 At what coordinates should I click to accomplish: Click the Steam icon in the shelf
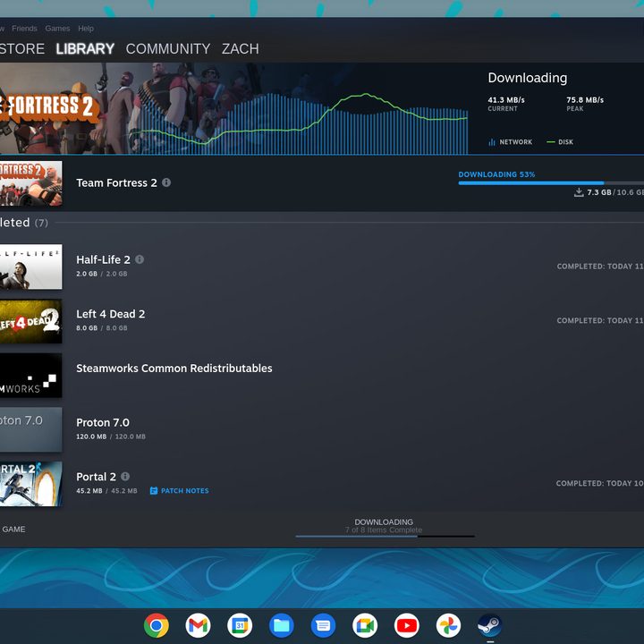(x=490, y=625)
